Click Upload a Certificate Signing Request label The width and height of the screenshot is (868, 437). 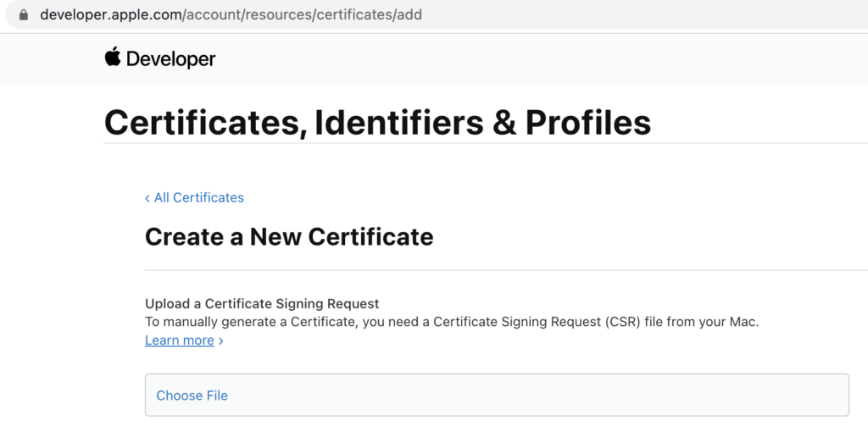point(262,304)
